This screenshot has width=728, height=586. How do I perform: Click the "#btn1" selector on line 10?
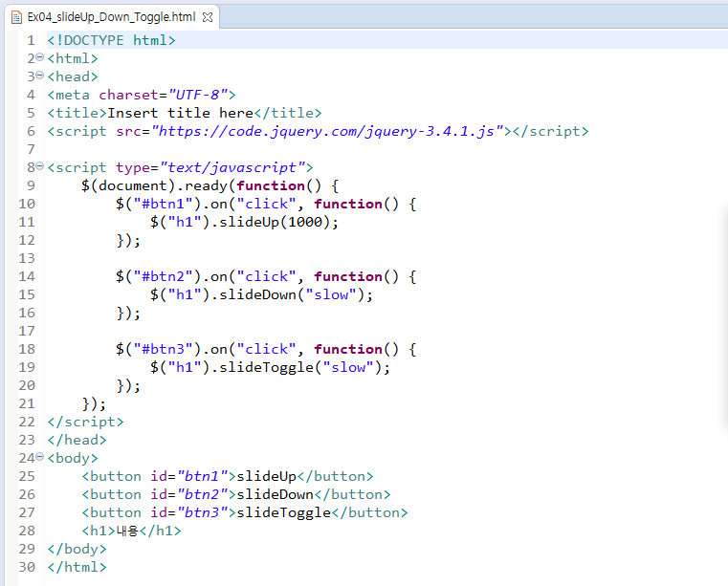point(163,204)
